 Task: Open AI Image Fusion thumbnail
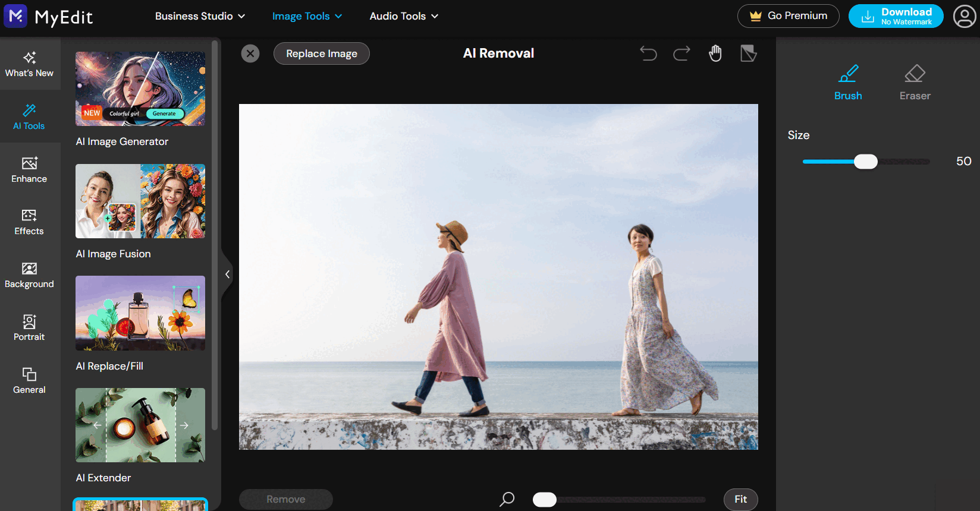click(x=140, y=201)
